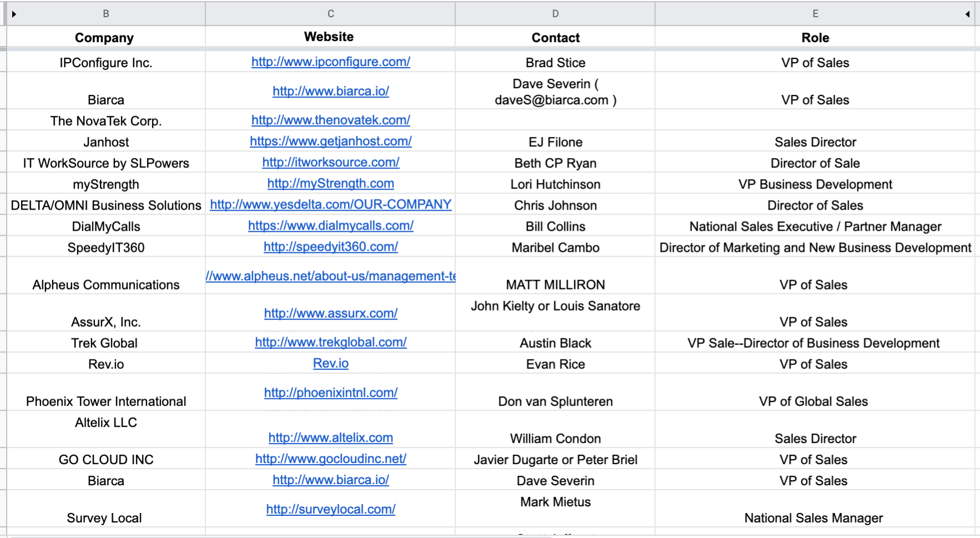Select Alpheus Communications cell
980x538 pixels.
tap(106, 276)
